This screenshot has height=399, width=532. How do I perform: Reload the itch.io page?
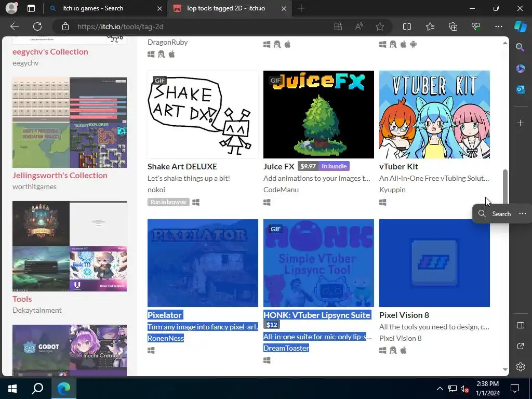pos(37,26)
